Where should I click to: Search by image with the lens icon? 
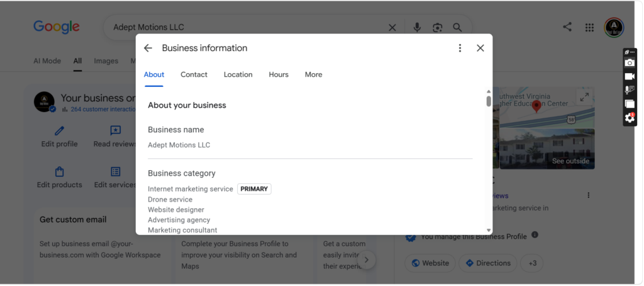pyautogui.click(x=438, y=28)
